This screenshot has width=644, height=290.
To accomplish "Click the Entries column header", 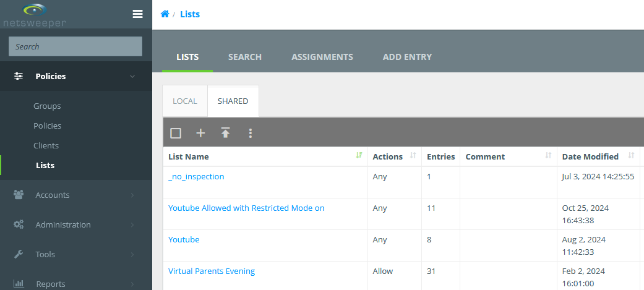I will pyautogui.click(x=440, y=156).
